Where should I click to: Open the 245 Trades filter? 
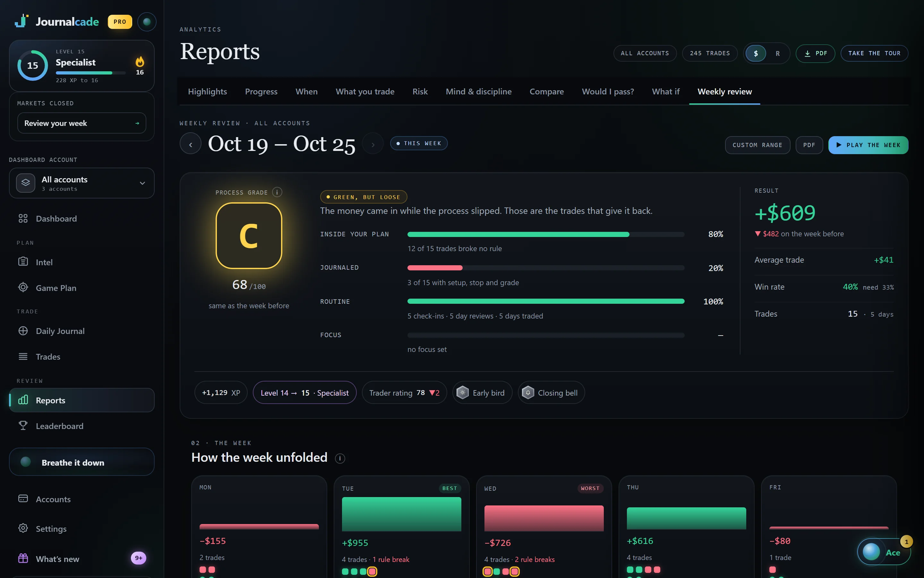[710, 53]
